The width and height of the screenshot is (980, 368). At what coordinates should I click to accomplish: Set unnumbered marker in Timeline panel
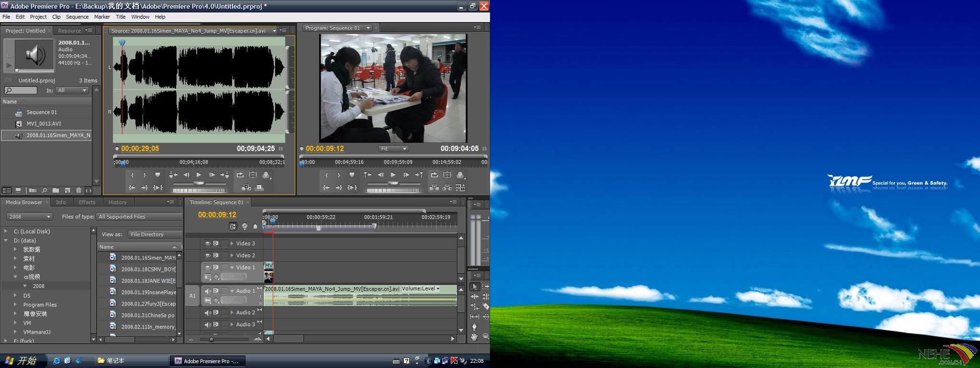click(x=256, y=226)
